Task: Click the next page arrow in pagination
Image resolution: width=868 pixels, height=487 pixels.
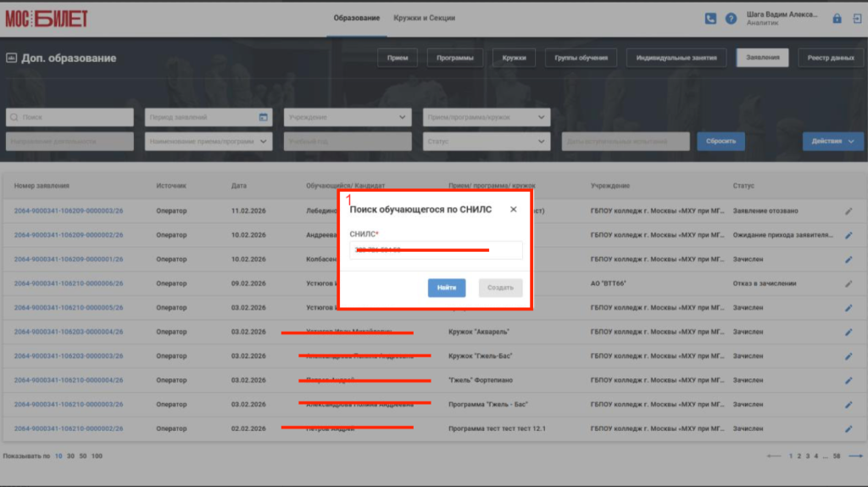Action: click(x=856, y=456)
